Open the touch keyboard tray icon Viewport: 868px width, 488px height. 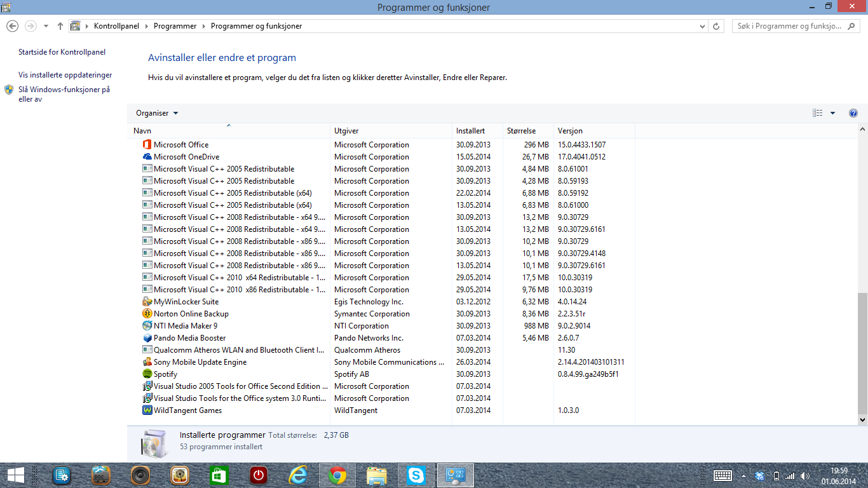coord(722,475)
